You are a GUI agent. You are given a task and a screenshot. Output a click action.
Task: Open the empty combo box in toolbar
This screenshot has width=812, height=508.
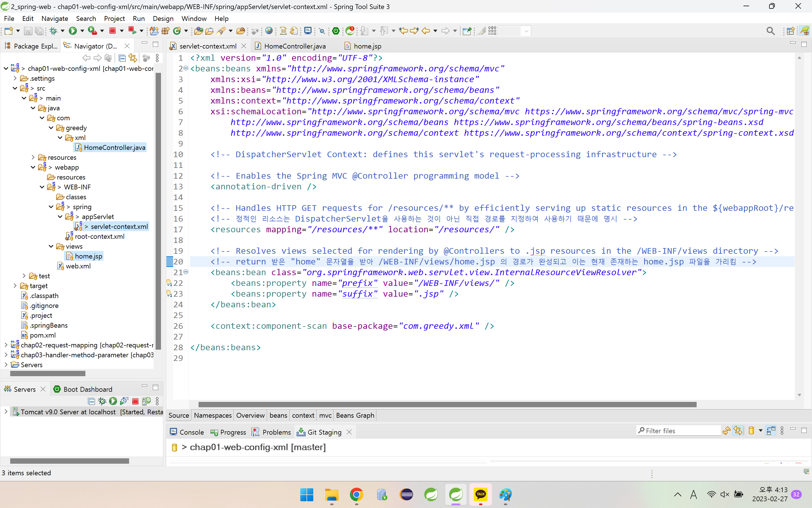pyautogui.click(x=514, y=31)
